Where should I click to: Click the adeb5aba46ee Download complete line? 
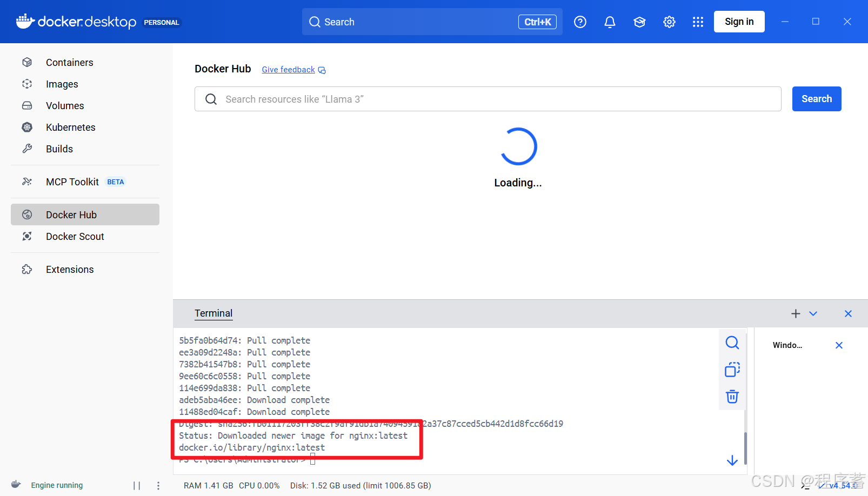tap(255, 400)
